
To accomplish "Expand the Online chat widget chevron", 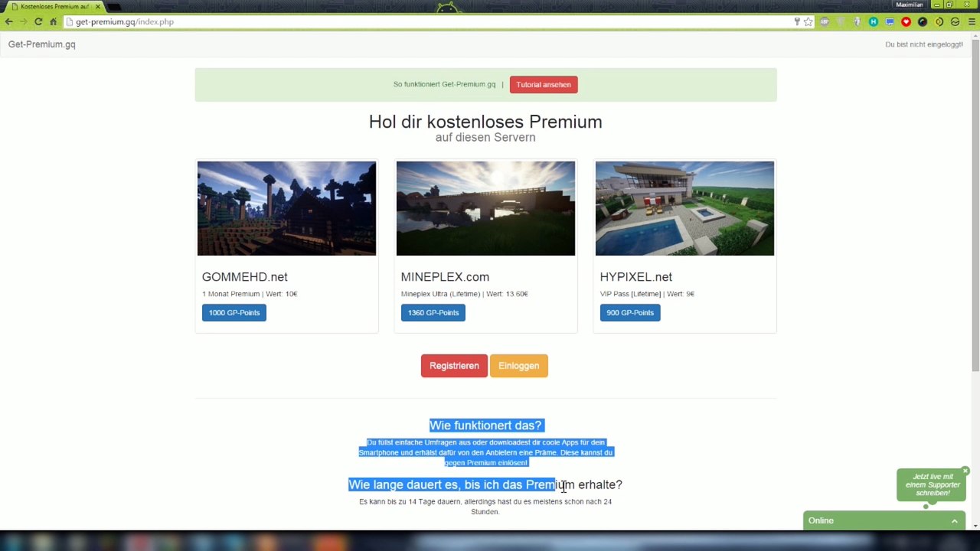I will click(955, 521).
